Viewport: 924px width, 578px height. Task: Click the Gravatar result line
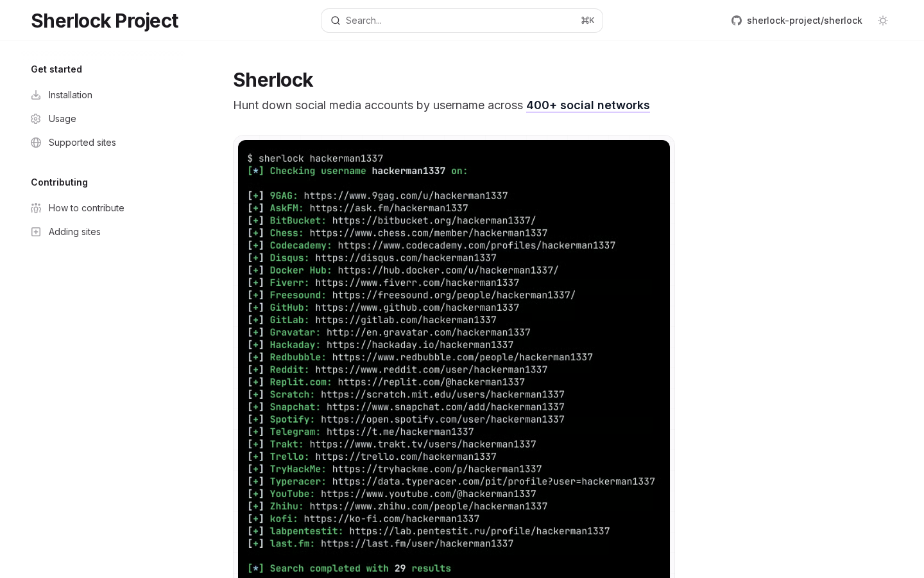pos(389,333)
